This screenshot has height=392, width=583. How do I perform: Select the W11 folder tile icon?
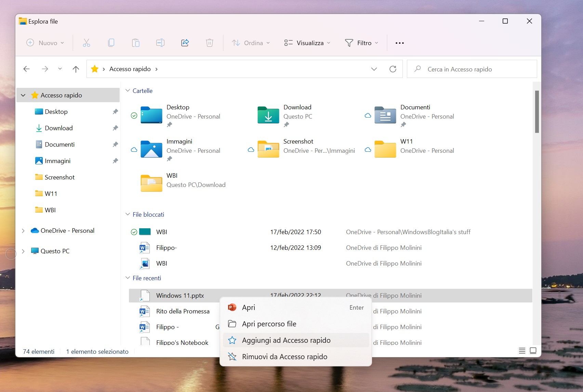[385, 149]
